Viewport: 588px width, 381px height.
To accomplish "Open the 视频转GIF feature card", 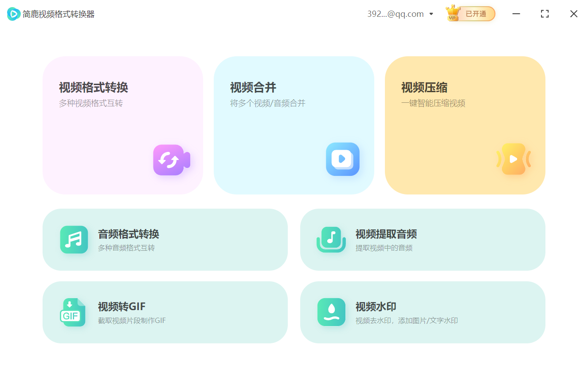I will (x=165, y=312).
